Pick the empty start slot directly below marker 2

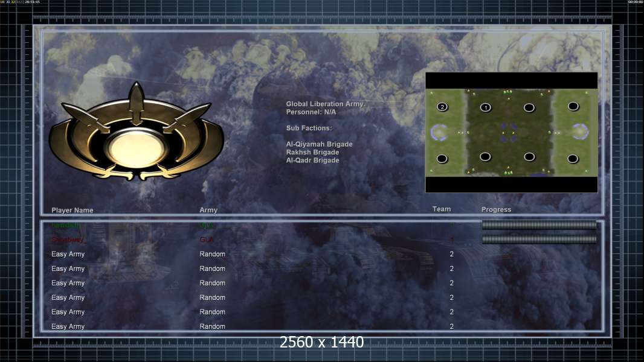click(x=442, y=159)
